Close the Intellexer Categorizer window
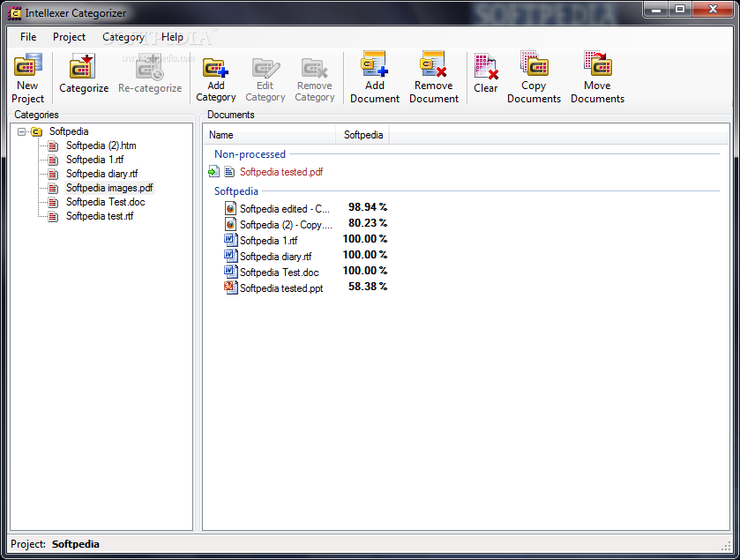The height and width of the screenshot is (560, 740). [x=714, y=10]
